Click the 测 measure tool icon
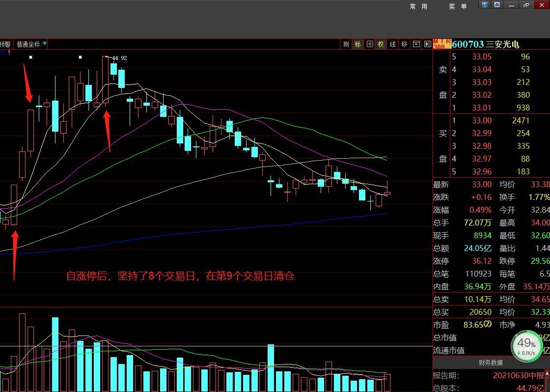The image size is (550, 392). pyautogui.click(x=346, y=44)
